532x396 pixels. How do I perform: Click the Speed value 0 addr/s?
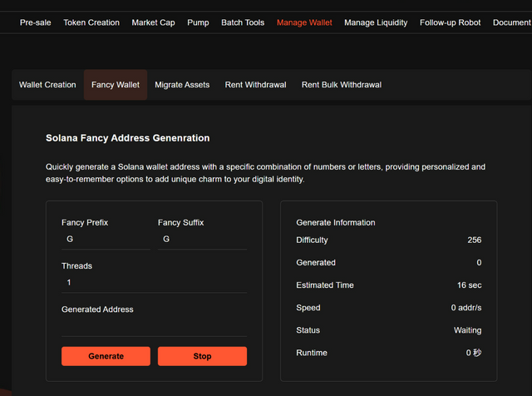pos(465,307)
